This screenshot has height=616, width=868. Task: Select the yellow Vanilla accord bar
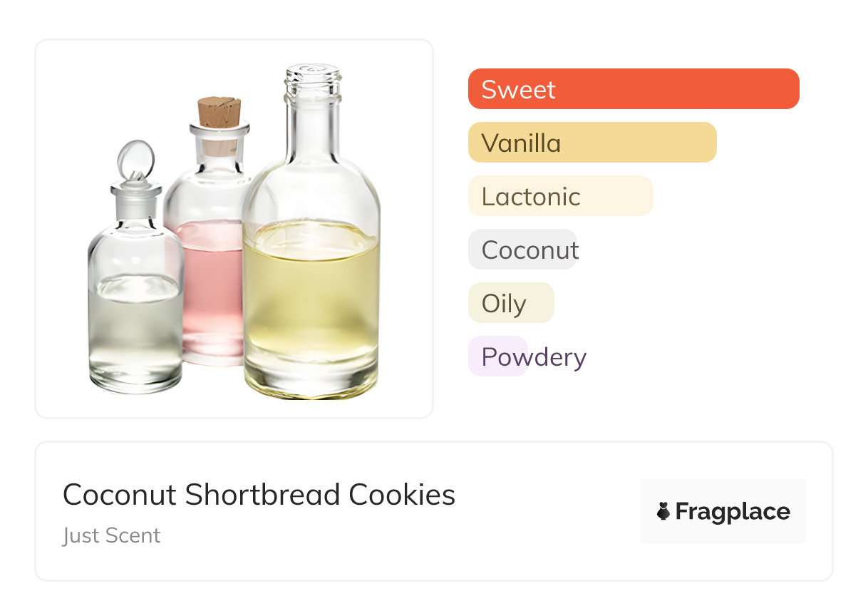[591, 143]
